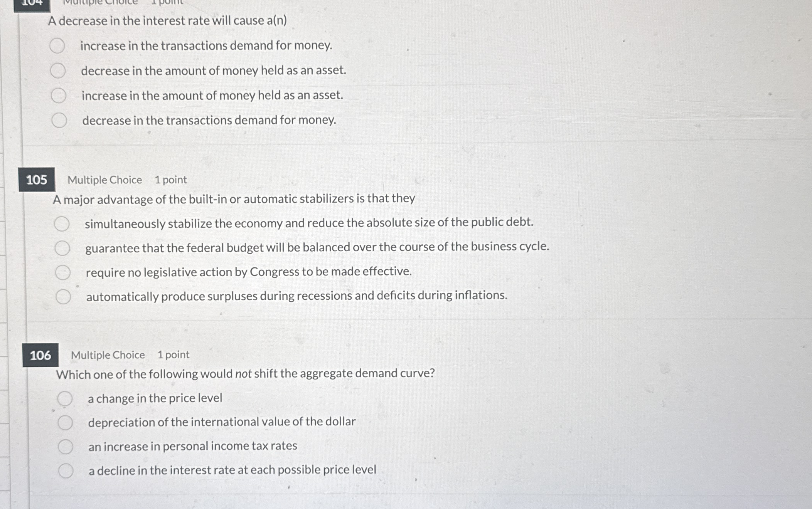Select "increase in the transactions demand for money"

tap(57, 46)
